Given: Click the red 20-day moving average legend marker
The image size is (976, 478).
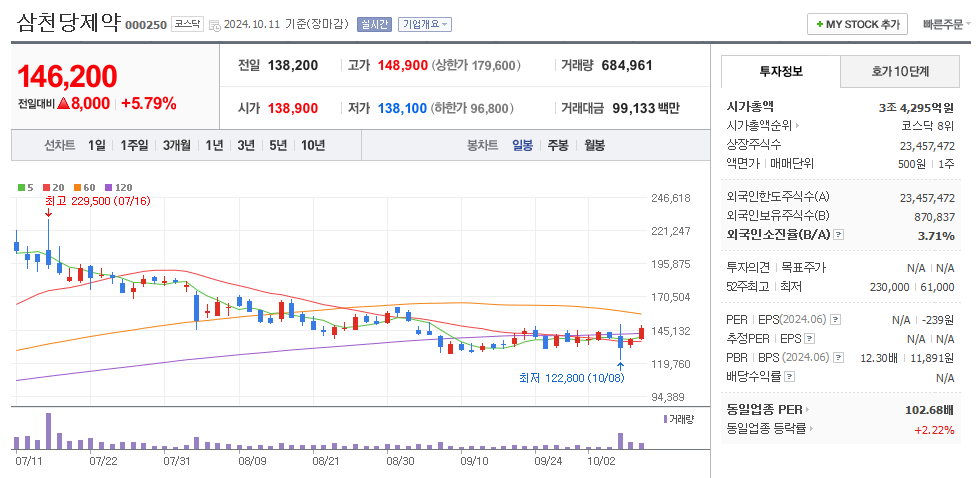Looking at the screenshot, I should coord(45,187).
